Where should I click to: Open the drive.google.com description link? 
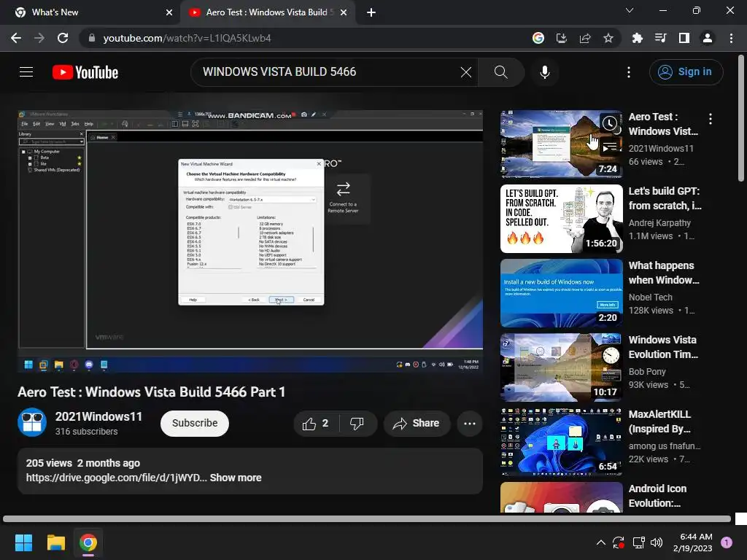point(116,478)
